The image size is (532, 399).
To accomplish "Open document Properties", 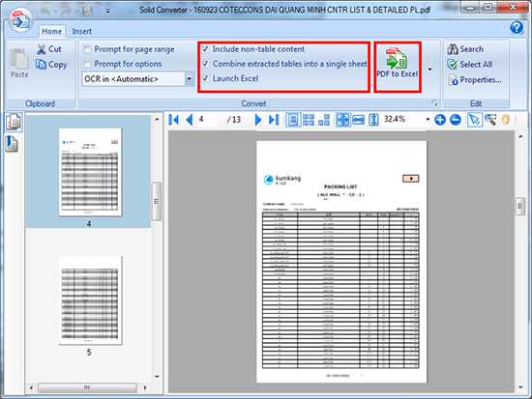I will click(475, 80).
